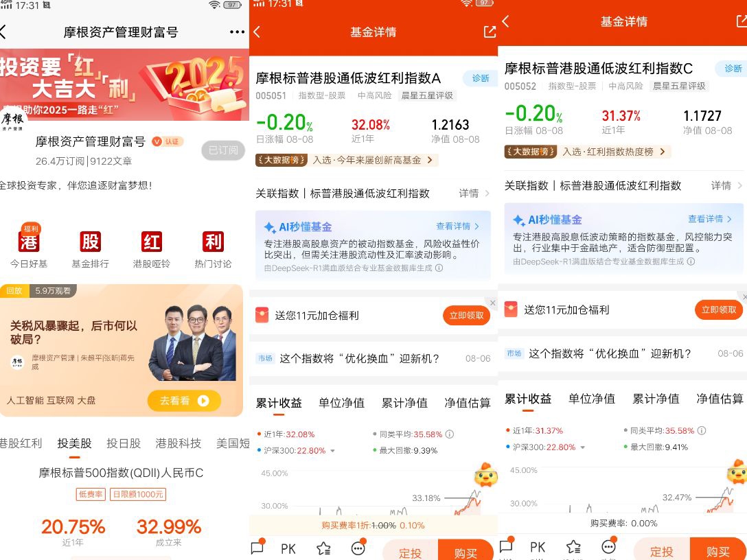The width and height of the screenshot is (747, 560).
Task: Open 关联指数 详情 on index A page
Action: (x=474, y=194)
